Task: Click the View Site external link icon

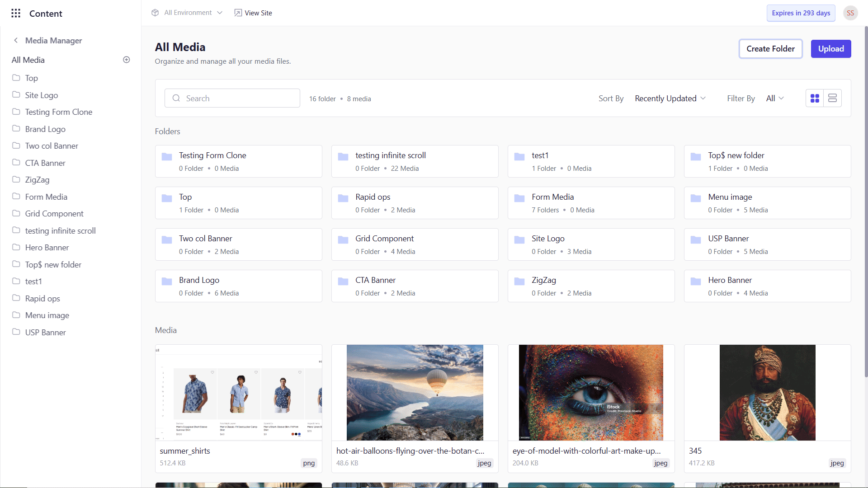Action: click(238, 13)
